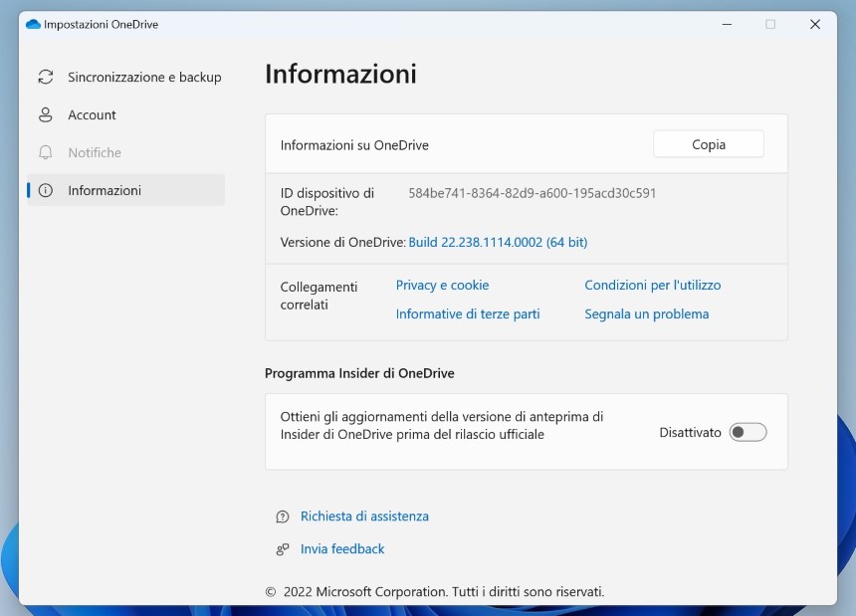This screenshot has width=856, height=616.
Task: Open Richiesta di assistenza link
Action: [364, 516]
